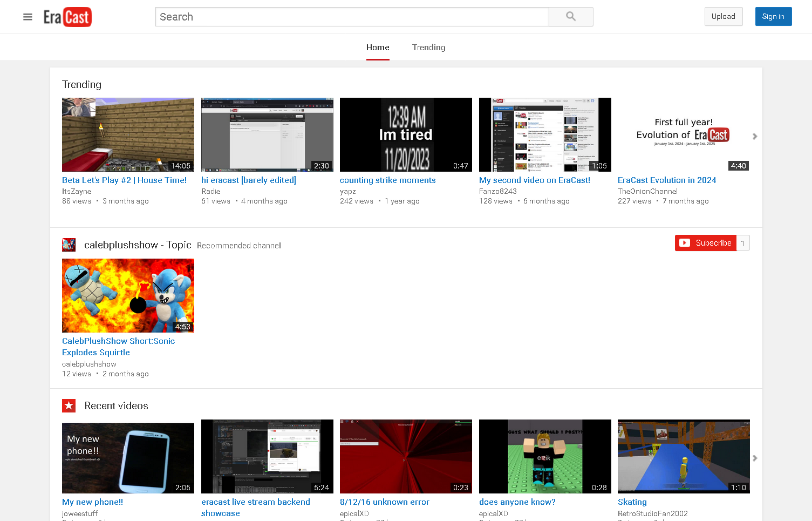812x521 pixels.
Task: Open the 'My new phone!!' video thumbnail
Action: click(128, 457)
